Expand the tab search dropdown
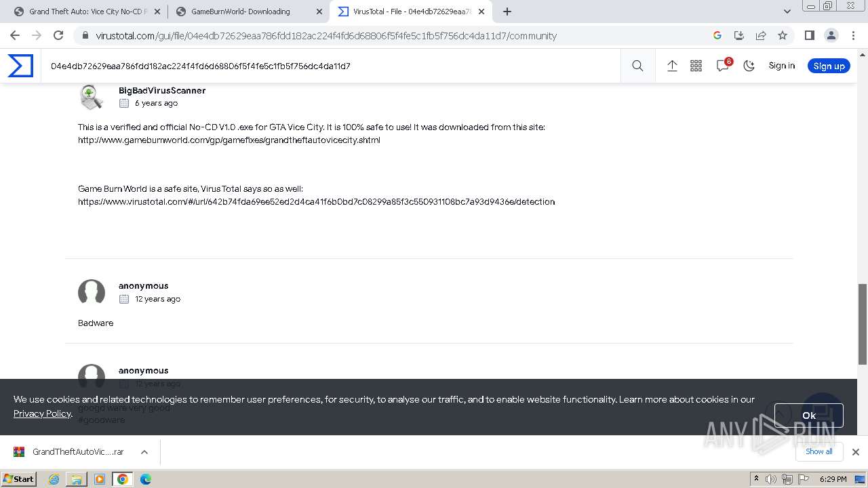The image size is (868, 488). tap(787, 12)
